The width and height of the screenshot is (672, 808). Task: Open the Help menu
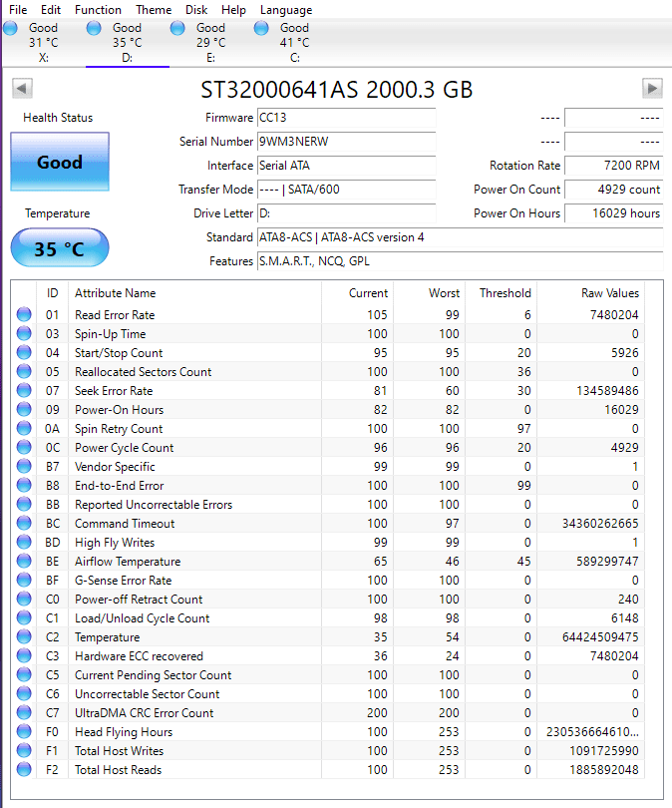(233, 10)
